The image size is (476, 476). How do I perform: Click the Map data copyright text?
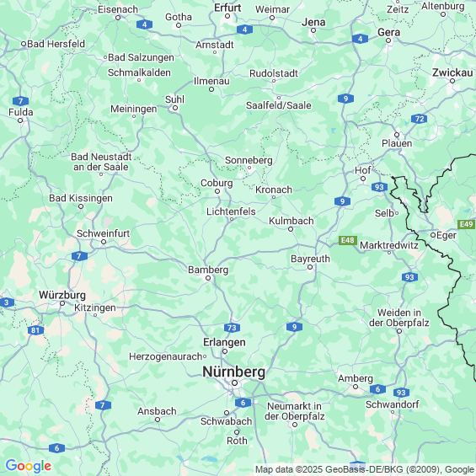tap(365, 469)
